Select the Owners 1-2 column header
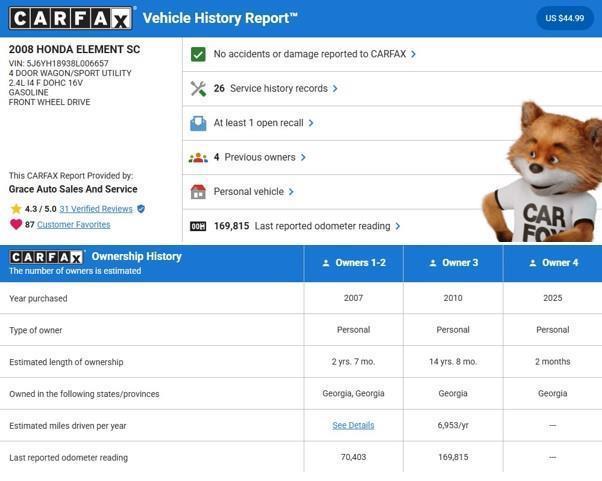 coord(354,263)
